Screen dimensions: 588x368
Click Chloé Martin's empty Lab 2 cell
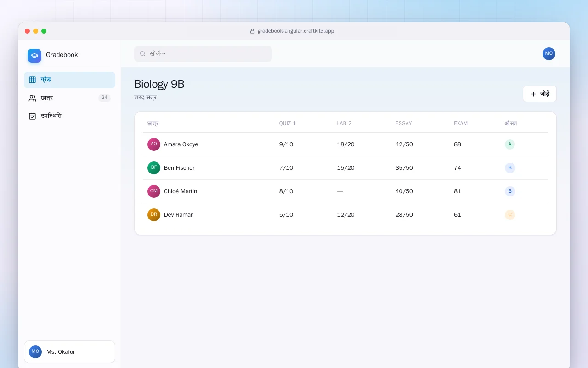tap(340, 191)
